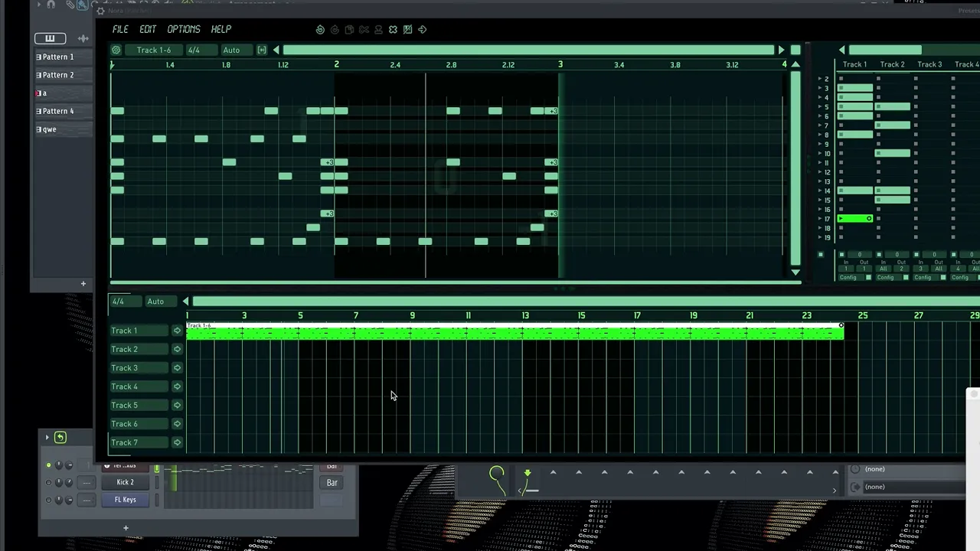This screenshot has height=551, width=980.
Task: Toggle Track 1 clip slot in scene 14
Action: coord(855,191)
